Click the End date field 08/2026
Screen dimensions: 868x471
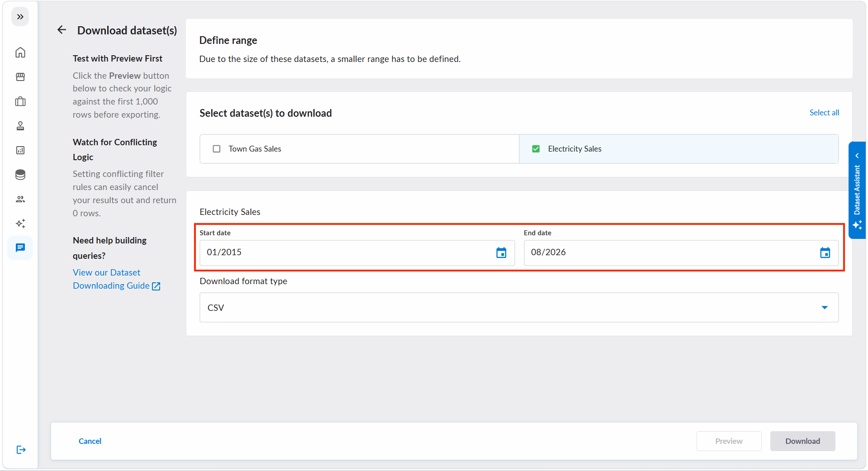pos(681,252)
